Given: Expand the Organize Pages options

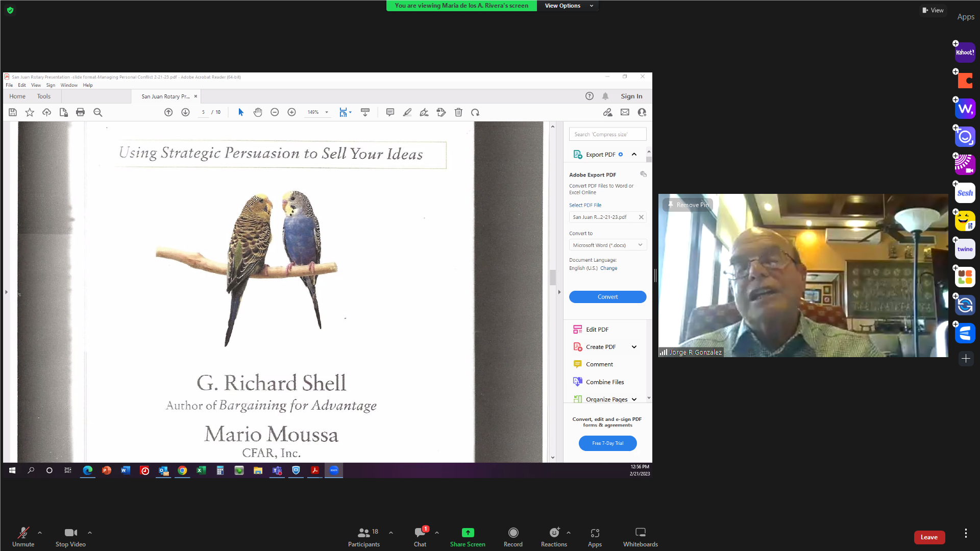Looking at the screenshot, I should point(634,399).
